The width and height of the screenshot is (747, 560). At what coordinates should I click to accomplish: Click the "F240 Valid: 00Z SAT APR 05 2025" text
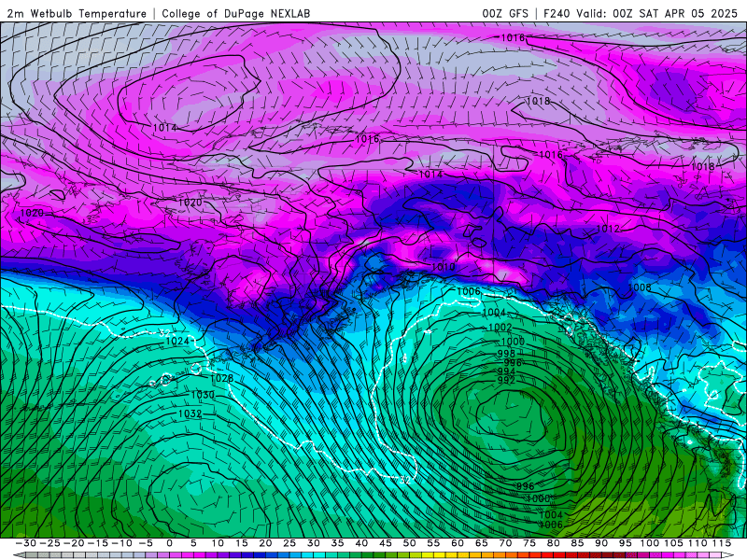pyautogui.click(x=641, y=14)
